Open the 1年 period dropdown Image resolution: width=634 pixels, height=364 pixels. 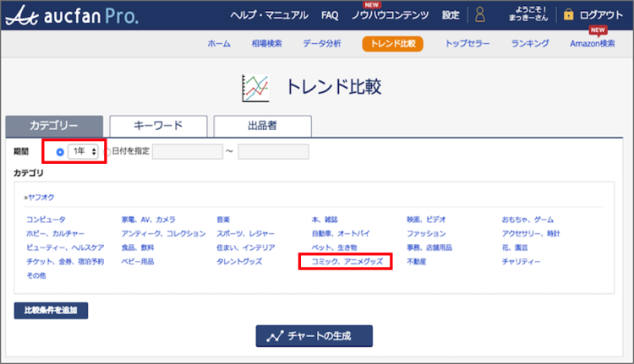click(83, 151)
